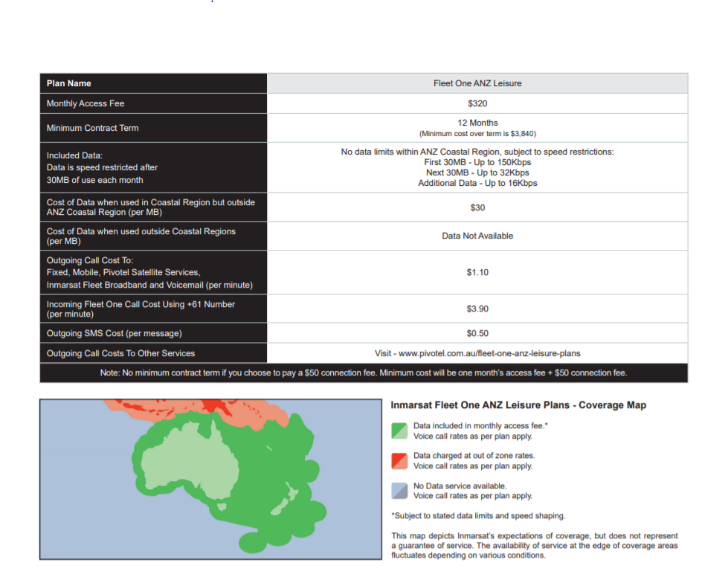Image resolution: width=728 pixels, height=571 pixels.
Task: Select 'Data included in monthly access fee' legend text
Action: pos(480,426)
